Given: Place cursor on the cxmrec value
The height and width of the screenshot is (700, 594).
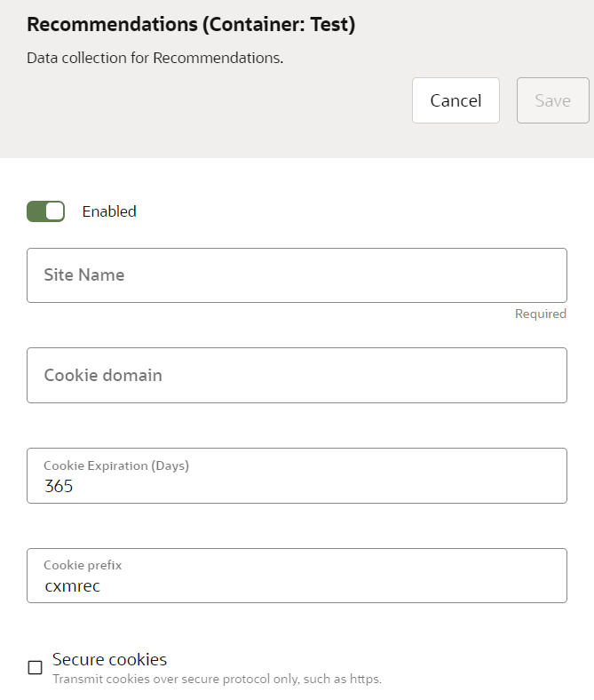Looking at the screenshot, I should click(72, 586).
